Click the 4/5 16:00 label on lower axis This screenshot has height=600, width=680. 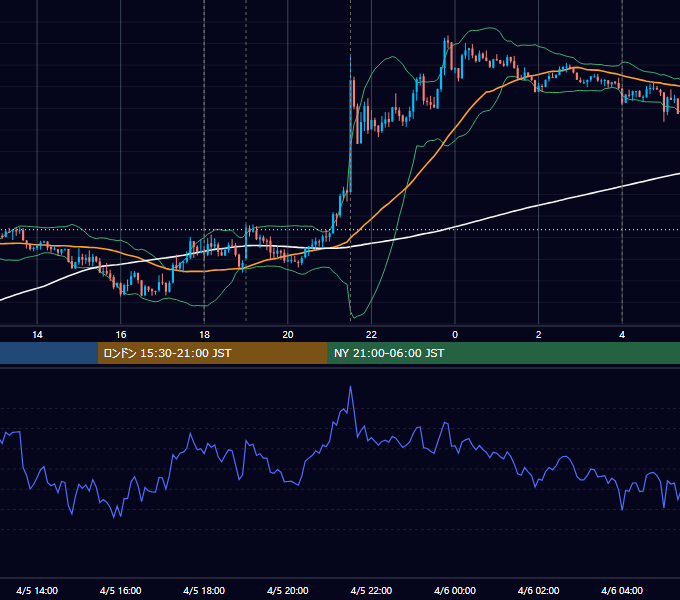(x=121, y=590)
